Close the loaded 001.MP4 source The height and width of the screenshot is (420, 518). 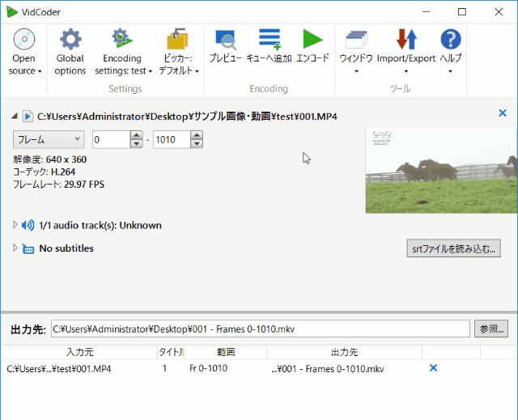pyautogui.click(x=503, y=113)
